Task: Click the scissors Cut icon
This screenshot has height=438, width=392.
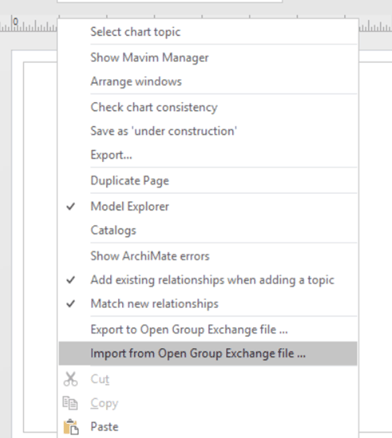Action: coord(70,379)
